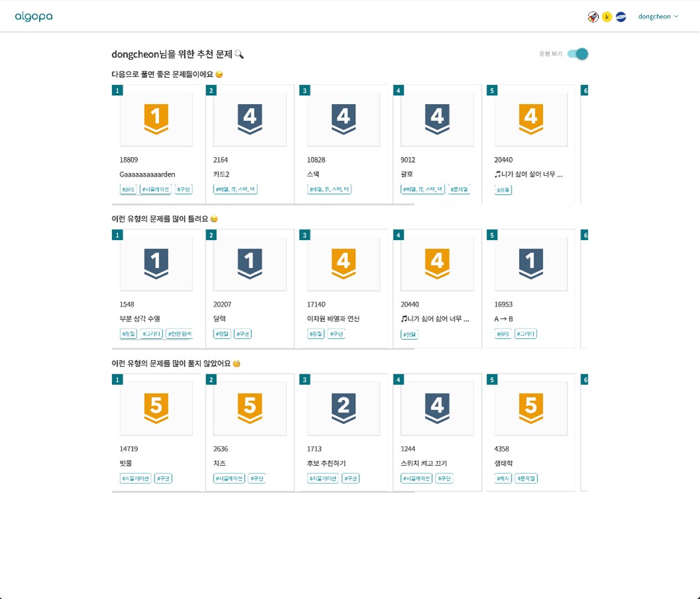Click the tier 2 badge for problem 1713
This screenshot has height=599, width=700.
tap(343, 409)
